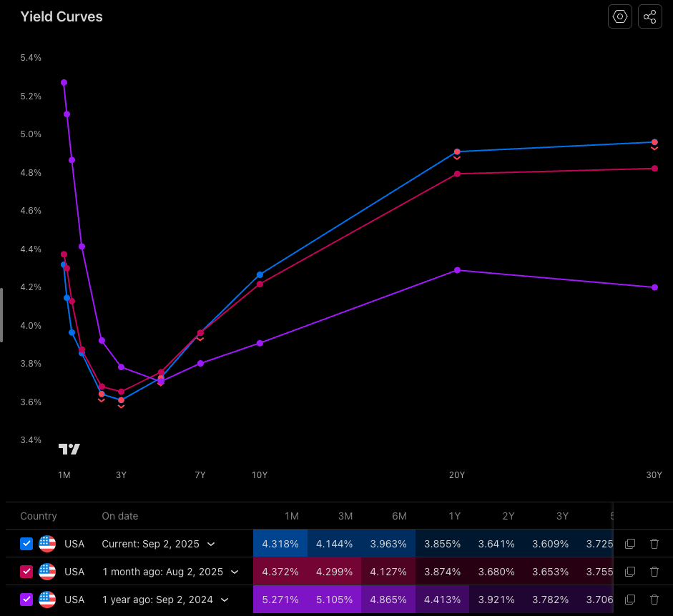Expand the Current: Sep 2, 2025 date dropdown
The image size is (673, 616).
click(x=211, y=544)
